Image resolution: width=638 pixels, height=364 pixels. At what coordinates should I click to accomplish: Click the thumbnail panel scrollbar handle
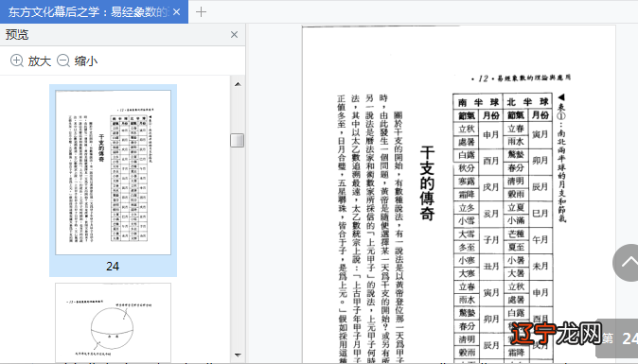tap(238, 141)
